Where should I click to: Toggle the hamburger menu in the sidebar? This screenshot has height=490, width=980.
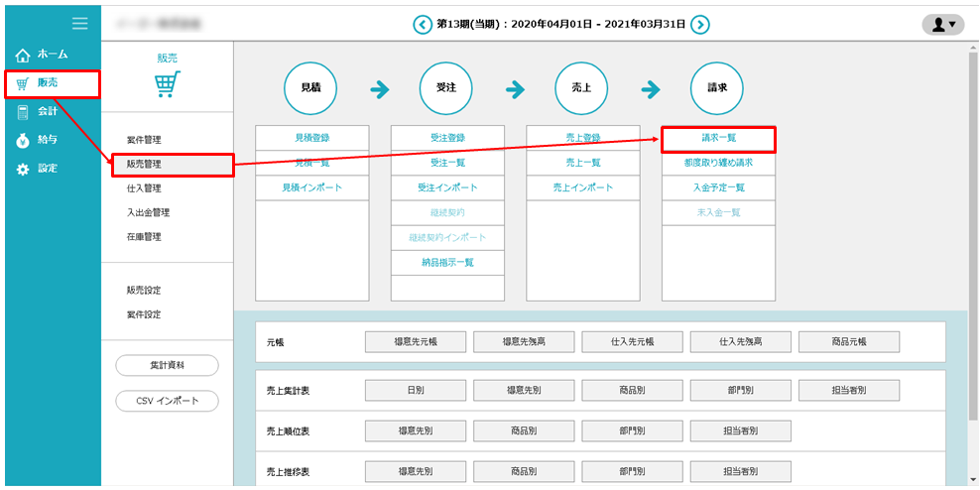coord(80,24)
